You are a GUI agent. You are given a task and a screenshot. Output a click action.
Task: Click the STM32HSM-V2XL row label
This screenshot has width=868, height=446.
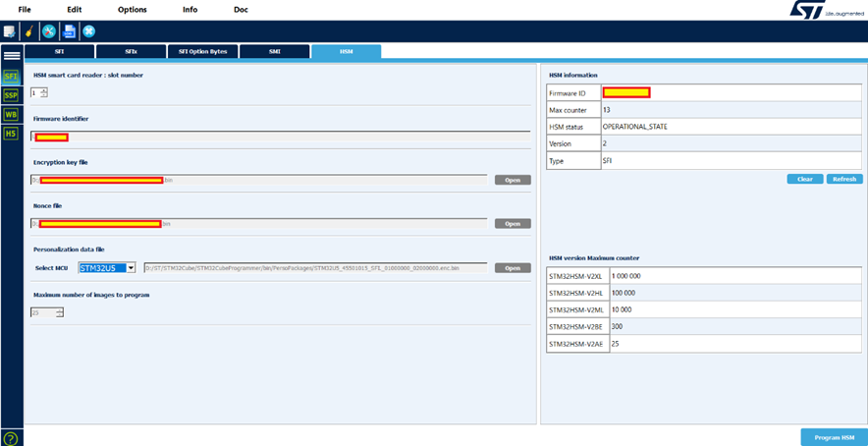tap(577, 276)
